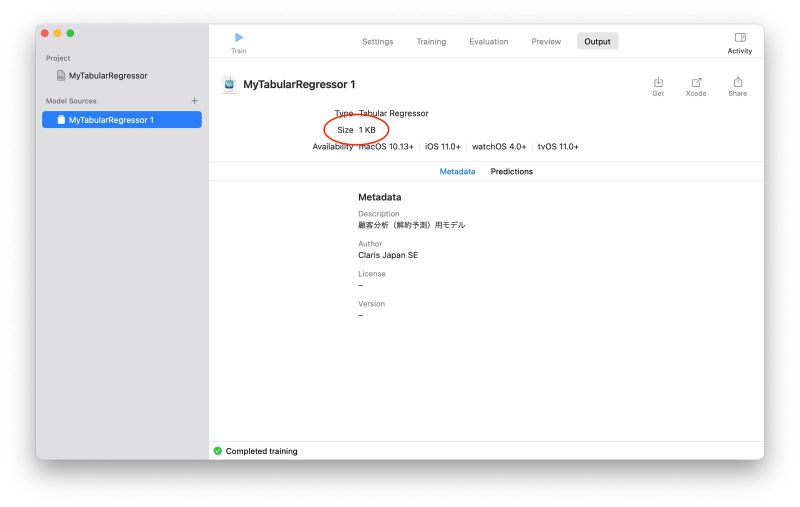This screenshot has width=800, height=507.
Task: Click the green Completed training status icon
Action: click(x=218, y=451)
